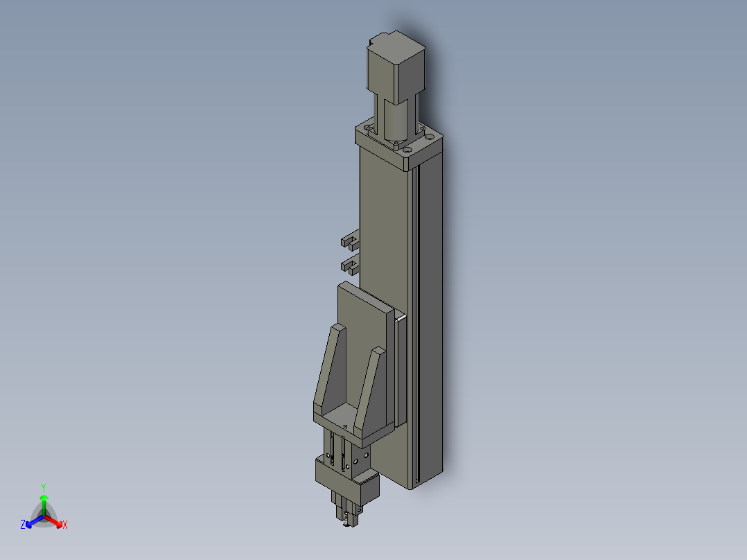Select the gripper block at the bottom

click(x=347, y=482)
